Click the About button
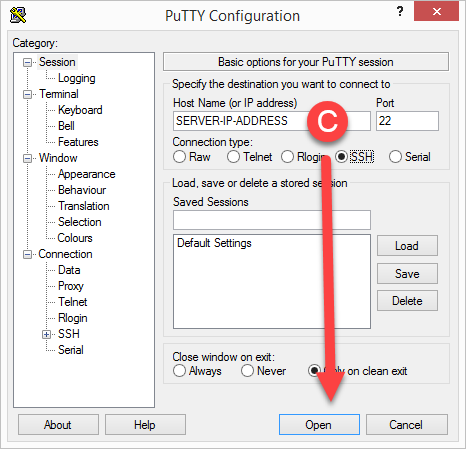The width and height of the screenshot is (466, 449). 58,425
